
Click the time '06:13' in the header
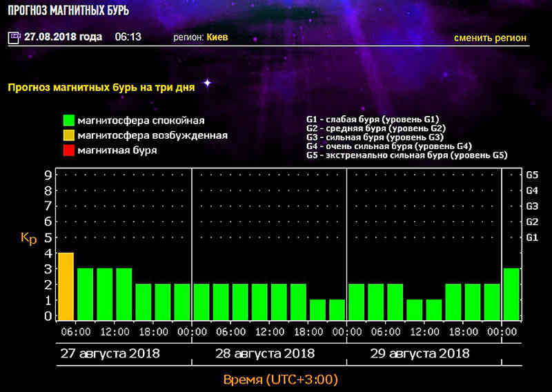[x=128, y=37]
